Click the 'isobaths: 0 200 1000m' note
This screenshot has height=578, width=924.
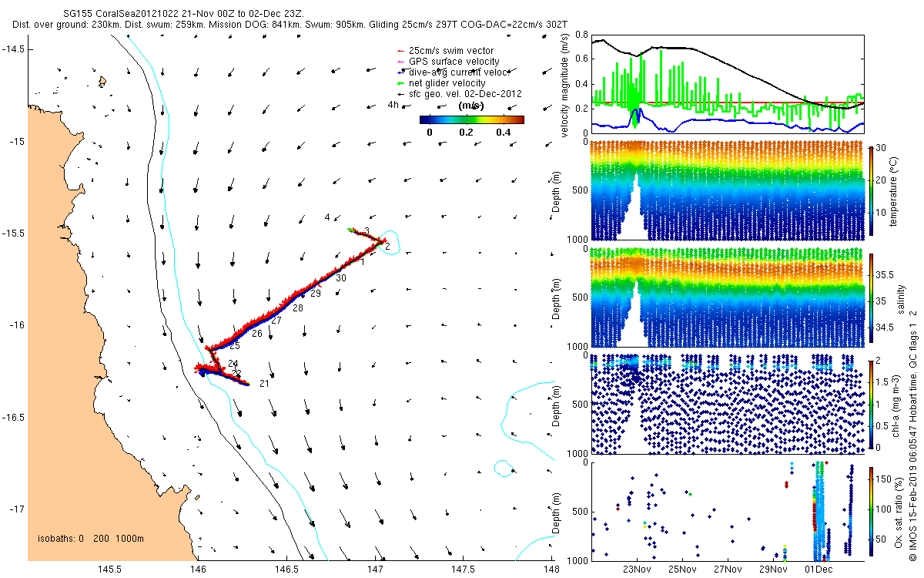pyautogui.click(x=91, y=538)
